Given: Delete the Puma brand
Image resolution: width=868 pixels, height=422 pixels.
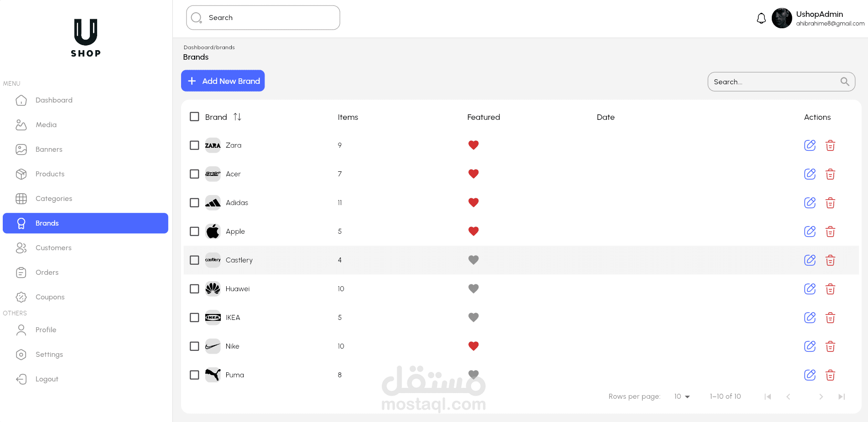Looking at the screenshot, I should 830,375.
